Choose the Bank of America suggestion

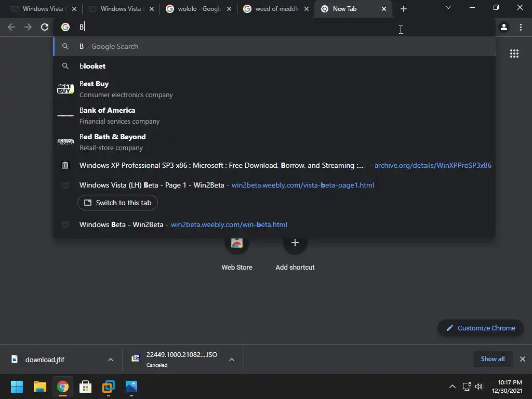point(274,115)
